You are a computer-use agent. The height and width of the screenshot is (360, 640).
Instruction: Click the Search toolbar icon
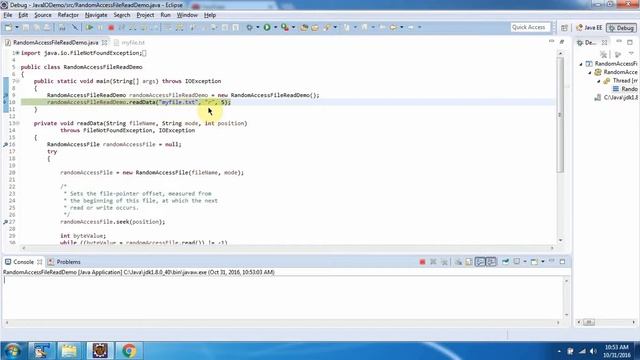coord(327,27)
